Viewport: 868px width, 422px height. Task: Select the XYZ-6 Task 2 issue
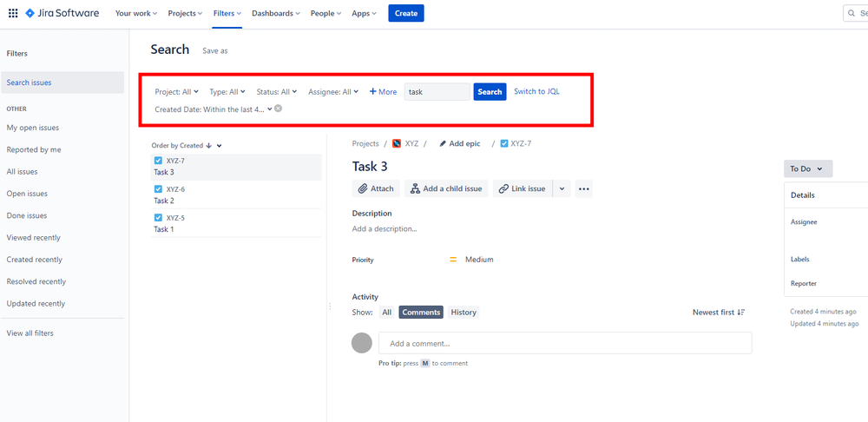(236, 195)
